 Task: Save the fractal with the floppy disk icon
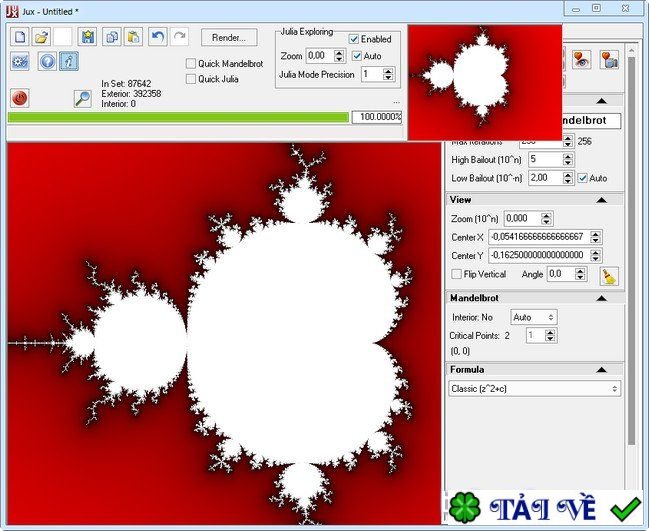pyautogui.click(x=87, y=37)
